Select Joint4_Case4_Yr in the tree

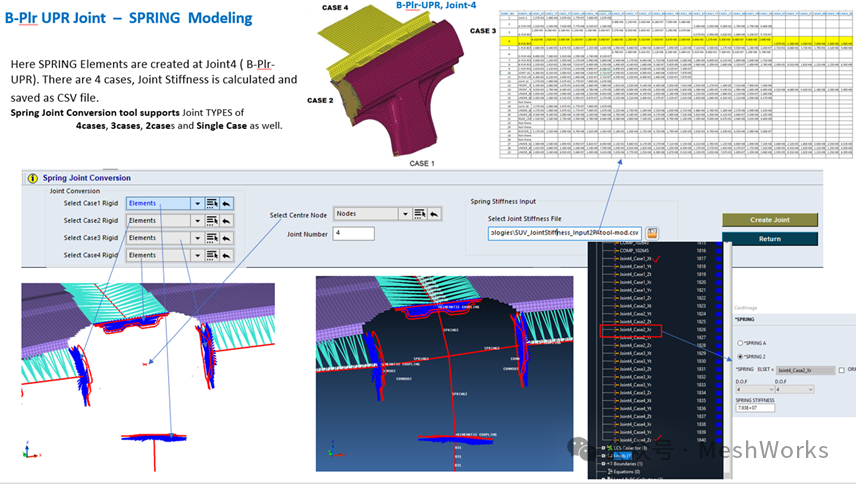pos(635,432)
